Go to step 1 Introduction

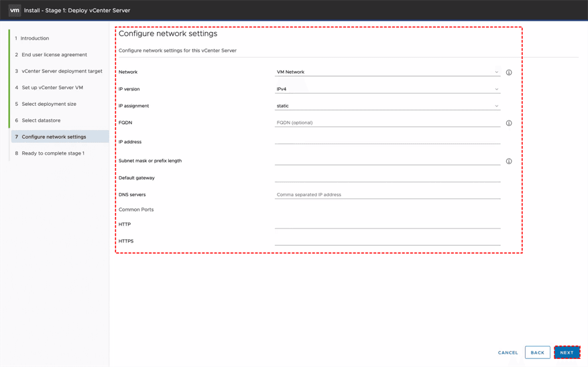(32, 38)
